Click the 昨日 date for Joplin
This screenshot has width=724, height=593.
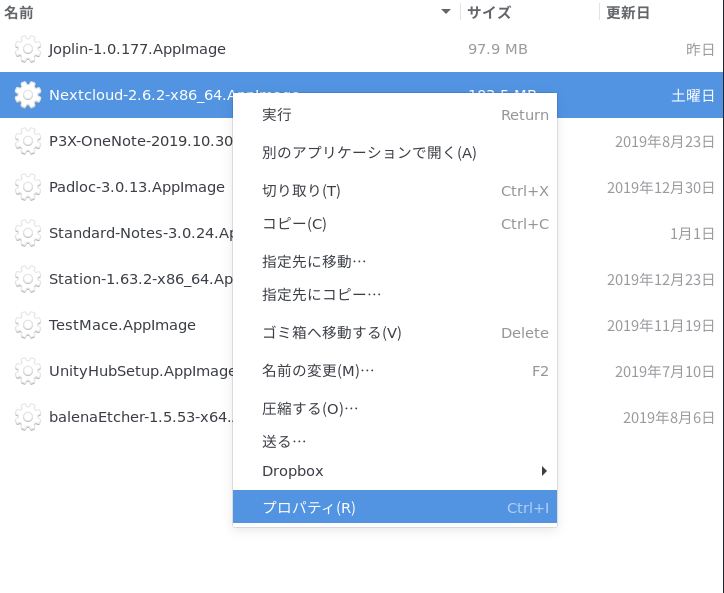coord(700,49)
